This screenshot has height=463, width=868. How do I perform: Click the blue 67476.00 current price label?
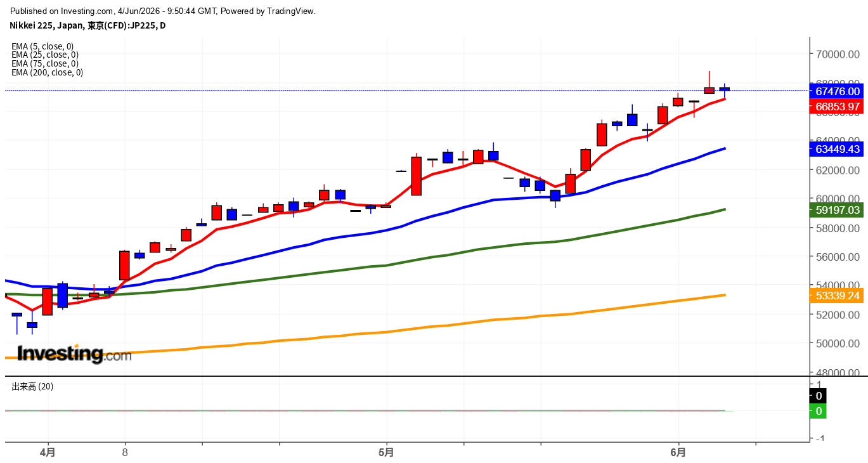(x=837, y=91)
